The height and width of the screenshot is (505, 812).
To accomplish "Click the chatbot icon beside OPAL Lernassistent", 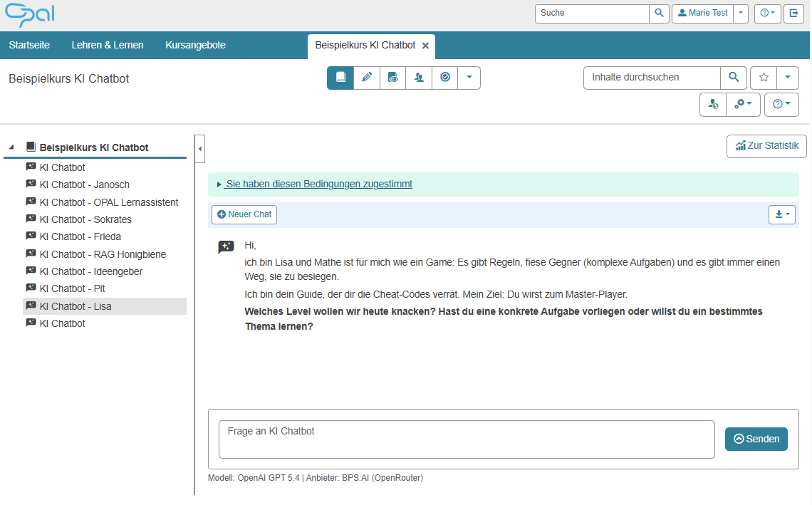I will (31, 202).
